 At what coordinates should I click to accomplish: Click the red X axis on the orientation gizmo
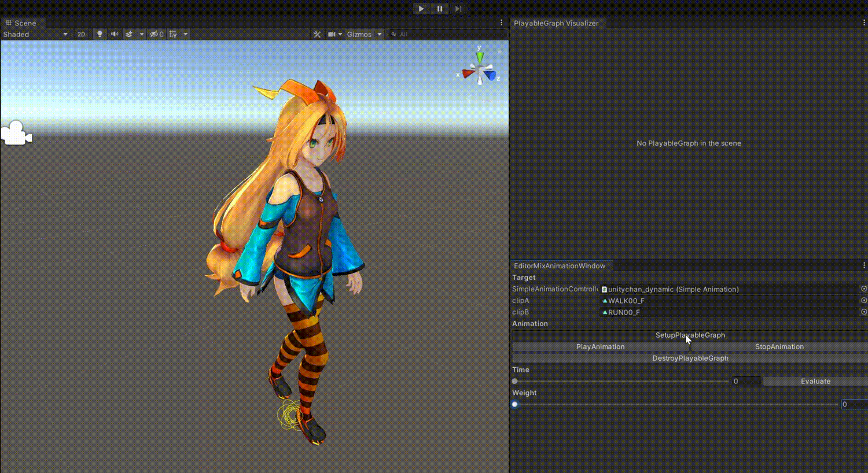[468, 73]
